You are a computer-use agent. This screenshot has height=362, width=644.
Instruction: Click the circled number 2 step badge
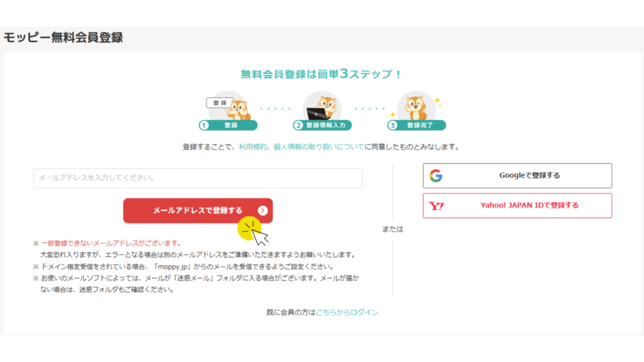point(298,125)
